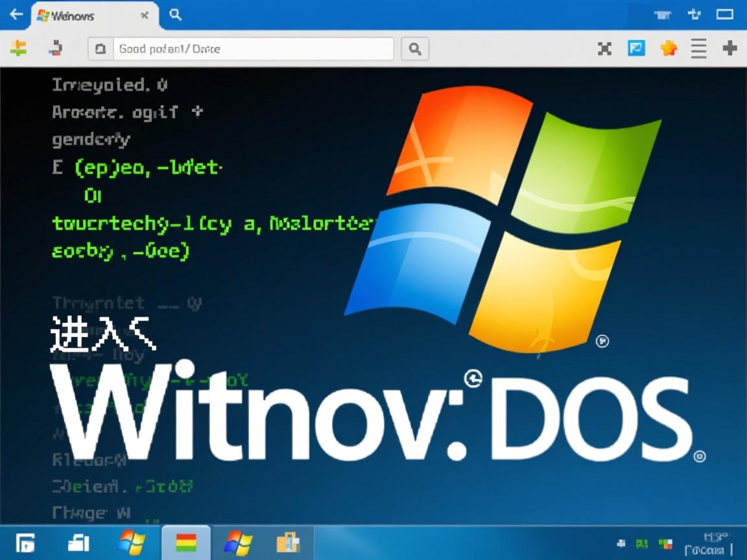Click the blue flag extension icon
The image size is (747, 560).
(x=637, y=48)
